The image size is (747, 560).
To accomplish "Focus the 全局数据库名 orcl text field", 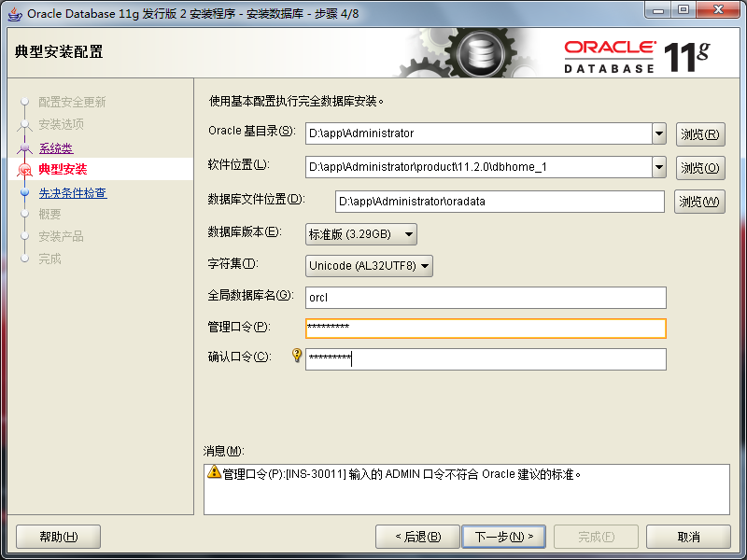I will [486, 298].
